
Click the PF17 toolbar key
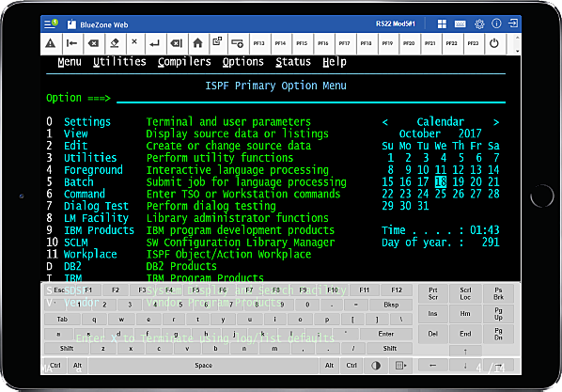pyautogui.click(x=345, y=43)
